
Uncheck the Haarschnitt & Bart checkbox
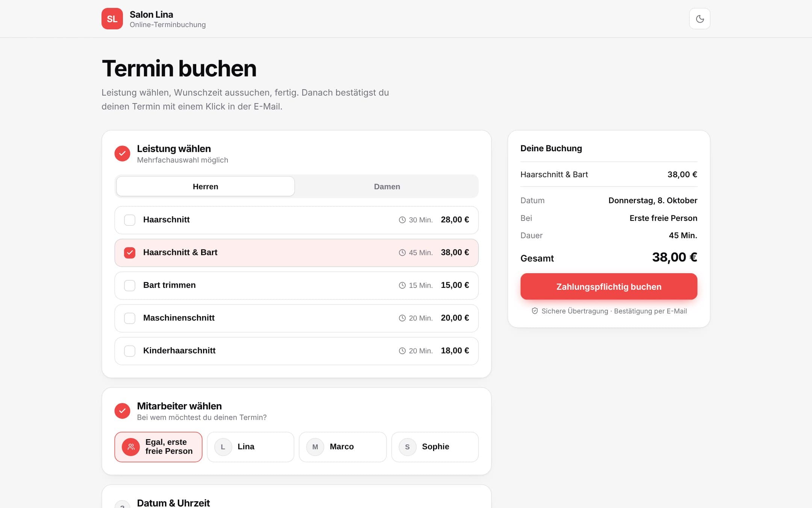click(130, 252)
